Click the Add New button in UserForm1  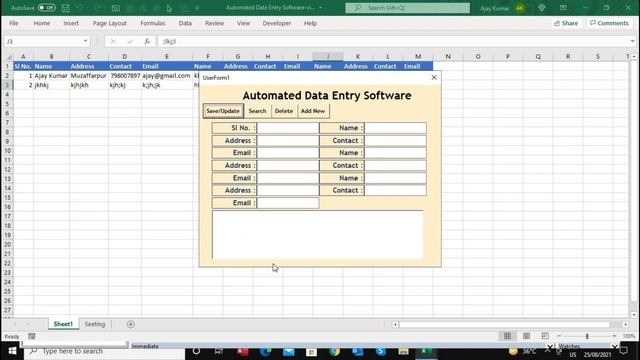point(313,111)
